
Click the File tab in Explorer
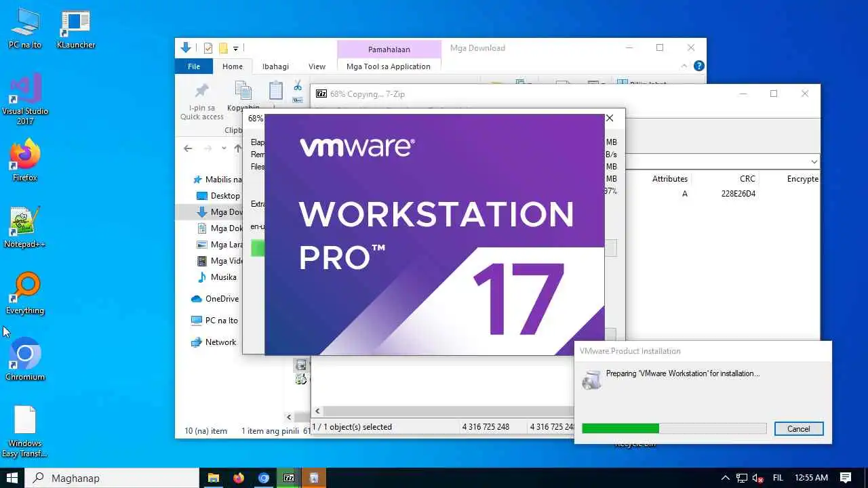tap(194, 66)
